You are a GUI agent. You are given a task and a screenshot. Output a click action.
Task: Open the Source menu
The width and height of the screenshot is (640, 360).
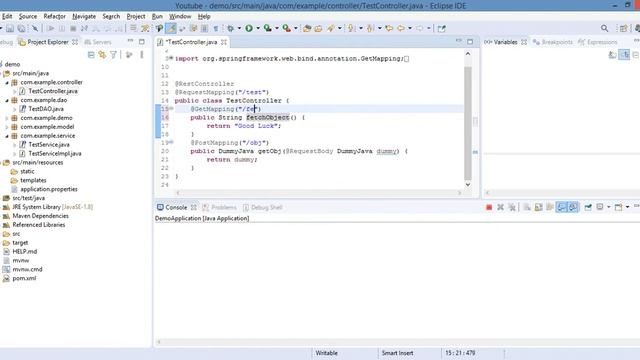[28, 16]
